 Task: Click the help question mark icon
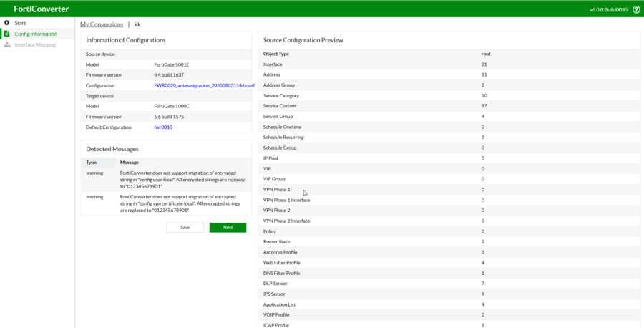click(636, 9)
